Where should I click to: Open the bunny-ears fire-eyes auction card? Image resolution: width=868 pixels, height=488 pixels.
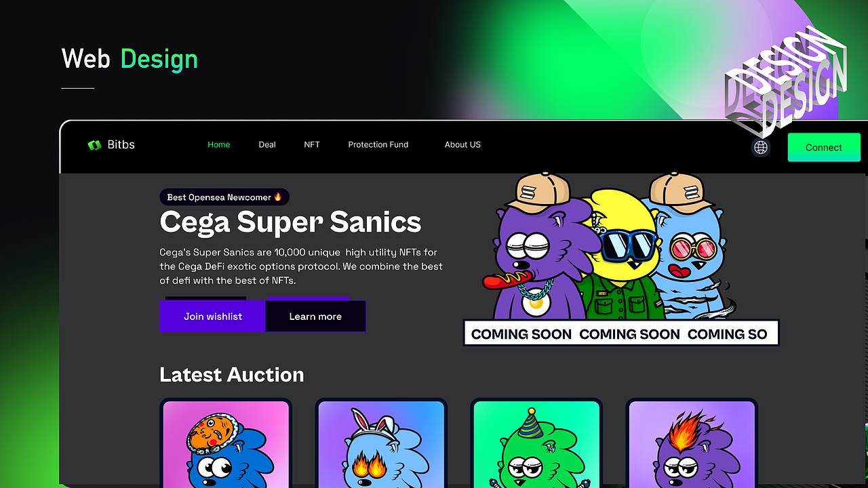tap(381, 442)
